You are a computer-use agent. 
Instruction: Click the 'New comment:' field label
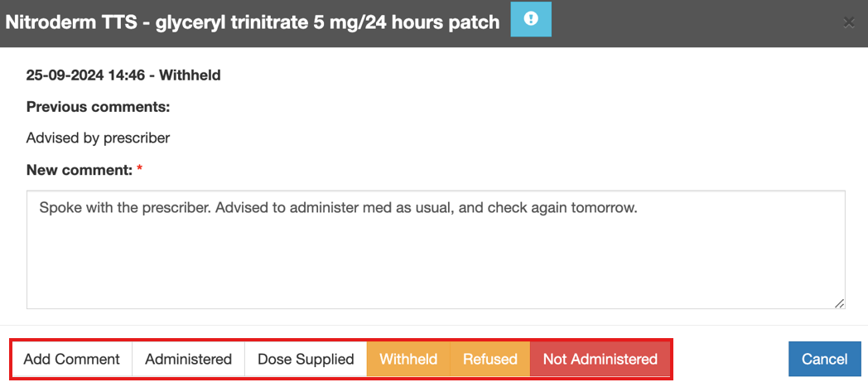[79, 170]
